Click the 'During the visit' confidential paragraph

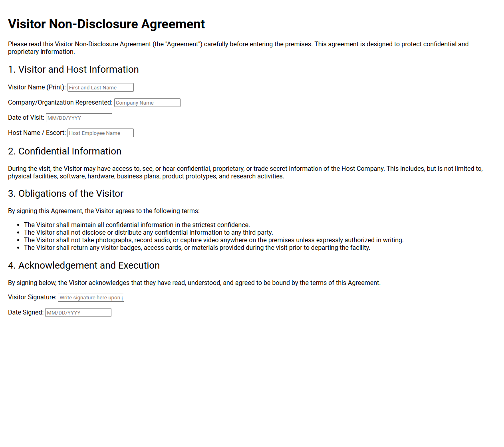pyautogui.click(x=245, y=172)
